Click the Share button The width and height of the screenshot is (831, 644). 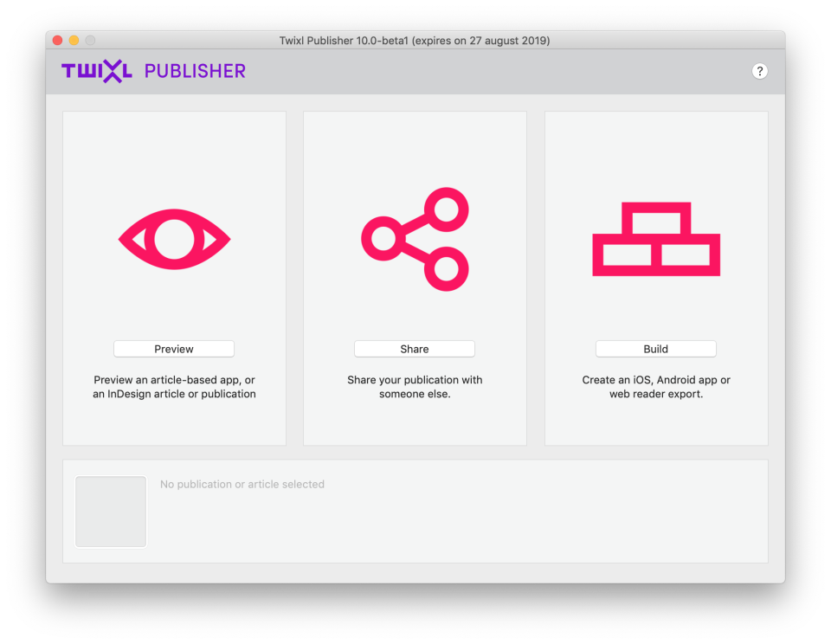pos(415,349)
